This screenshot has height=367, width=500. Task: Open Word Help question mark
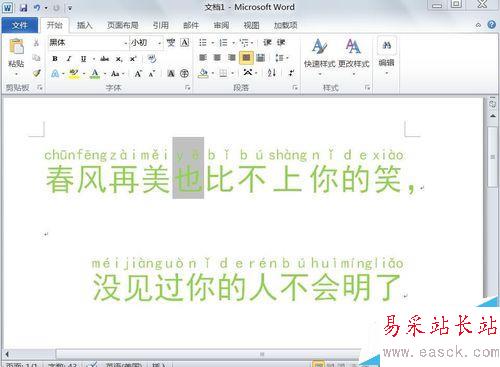(x=491, y=25)
